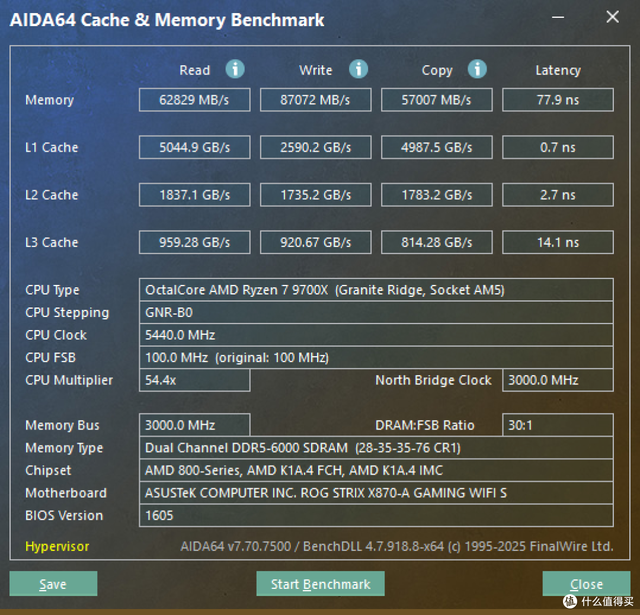Click the Chipset label
Viewport: 640px width, 615px height.
pos(48,471)
